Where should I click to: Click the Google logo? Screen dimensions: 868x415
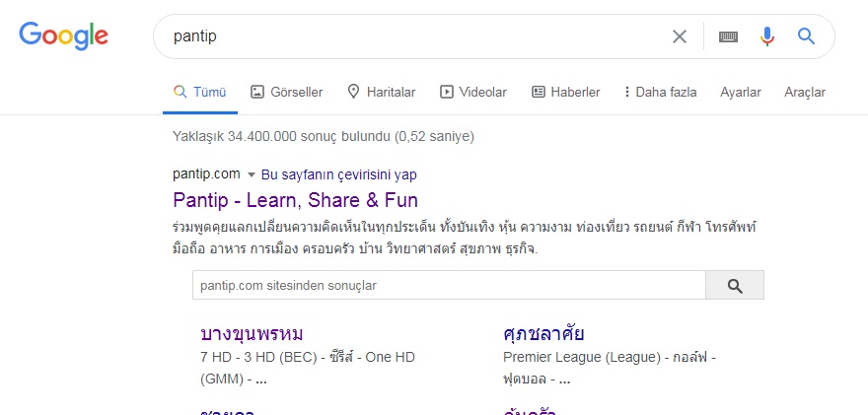tap(64, 35)
